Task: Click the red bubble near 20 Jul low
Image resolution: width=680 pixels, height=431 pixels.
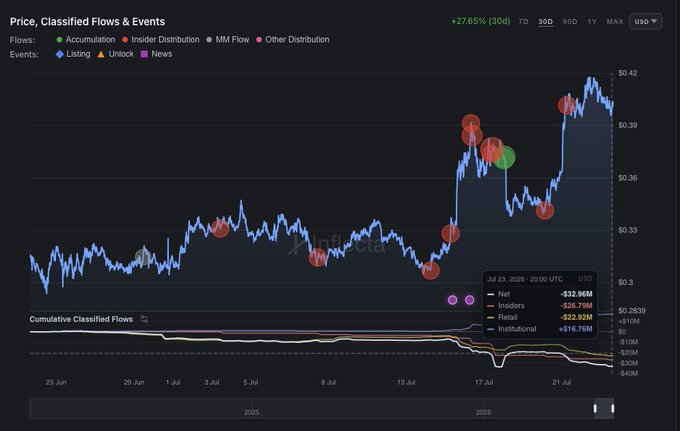Action: click(x=545, y=211)
